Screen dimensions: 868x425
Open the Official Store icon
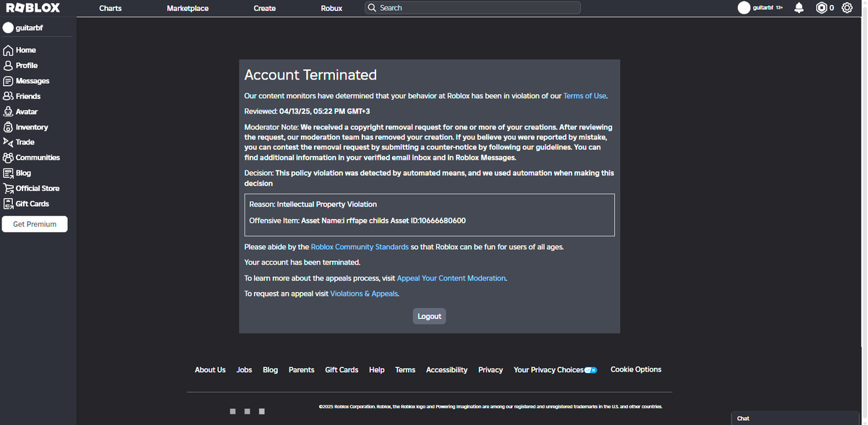(7, 188)
